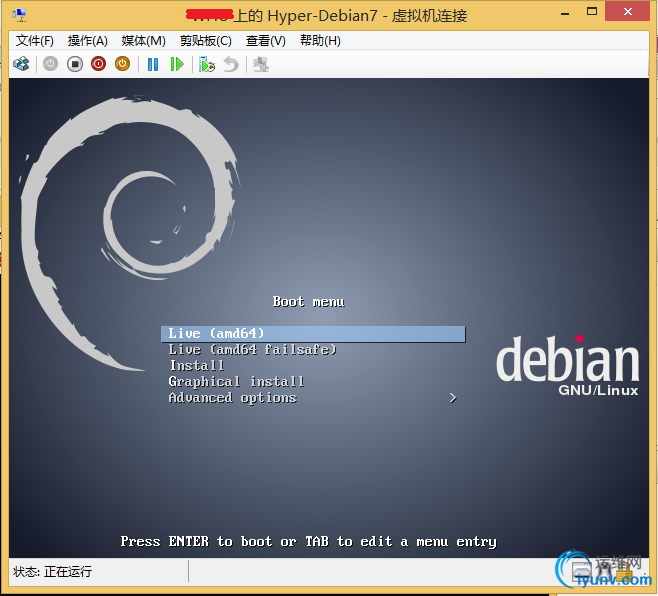Open the 操作(A) menu
The width and height of the screenshot is (658, 596).
click(x=87, y=41)
